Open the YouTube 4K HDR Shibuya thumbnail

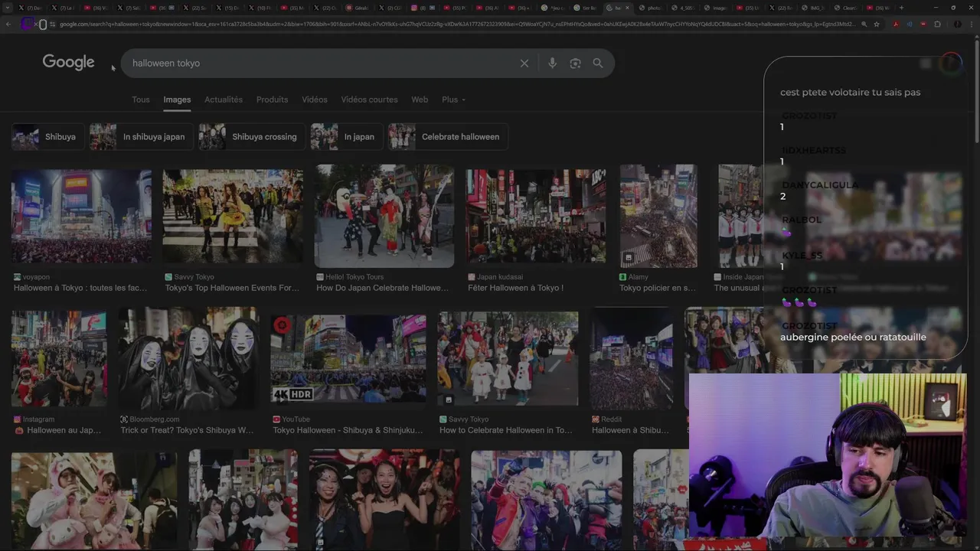(348, 359)
